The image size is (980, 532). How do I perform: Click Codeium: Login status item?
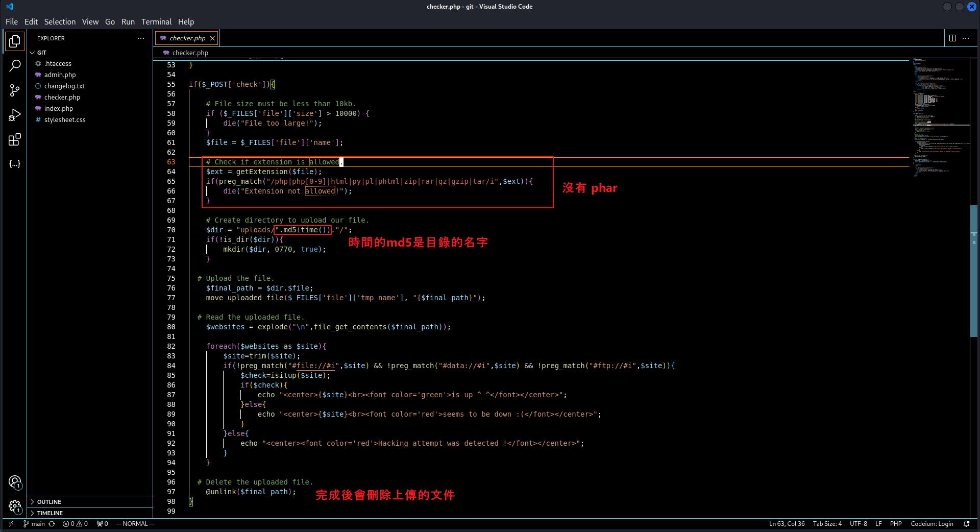pos(932,524)
